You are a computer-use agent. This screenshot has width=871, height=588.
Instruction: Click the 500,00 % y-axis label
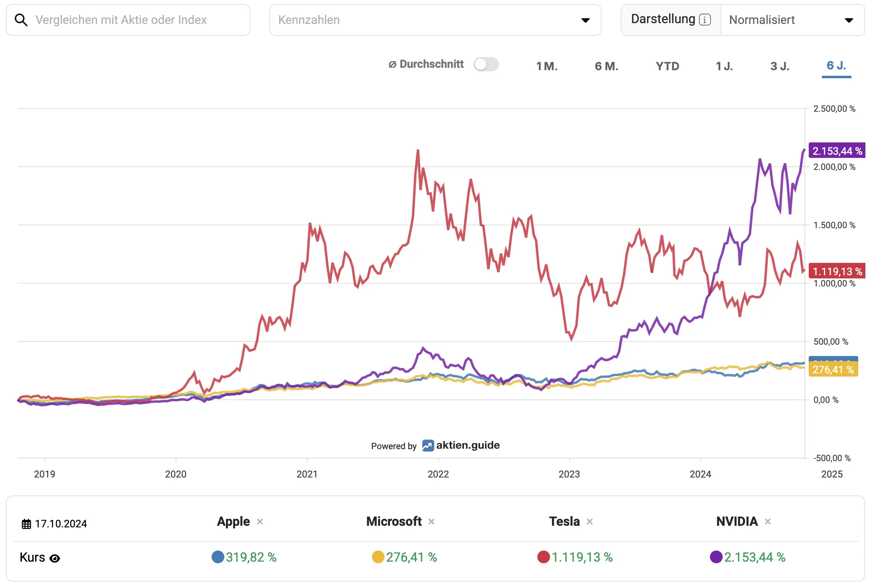click(831, 341)
